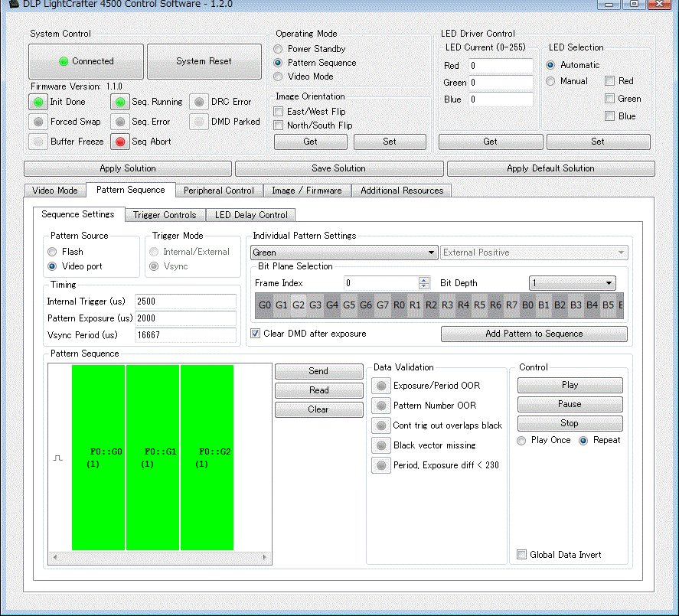Screen dimensions: 679x616
Task: Switch to LED Delay Control sub-tab
Action: (251, 215)
